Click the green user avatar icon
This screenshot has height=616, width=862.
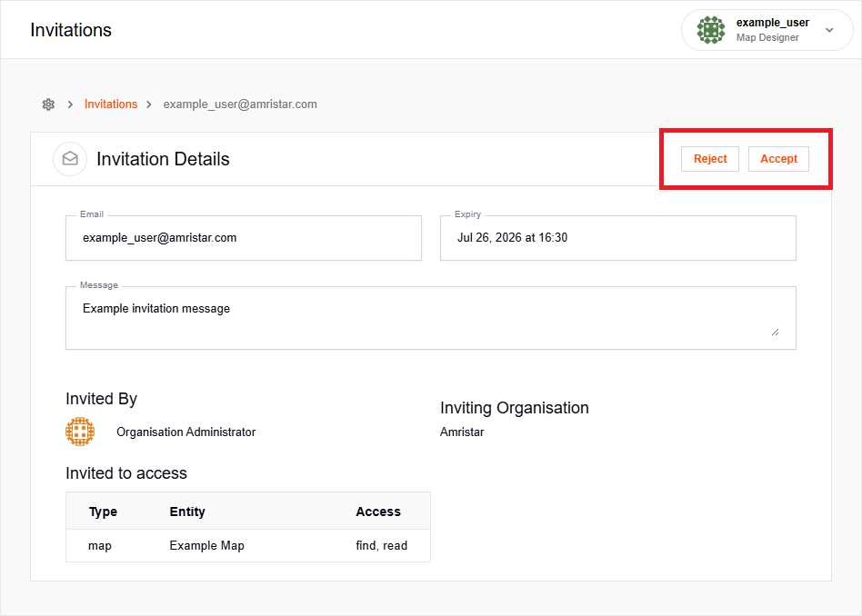click(x=711, y=30)
